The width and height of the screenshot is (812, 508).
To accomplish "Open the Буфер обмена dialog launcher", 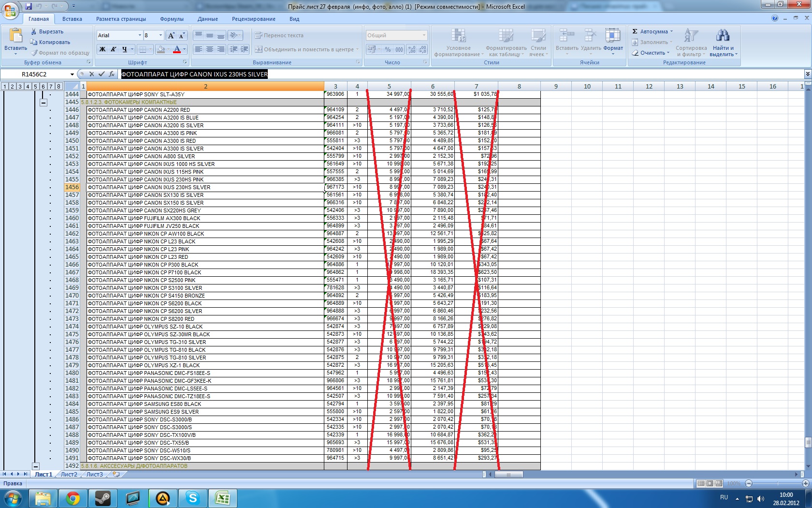I will (89, 62).
